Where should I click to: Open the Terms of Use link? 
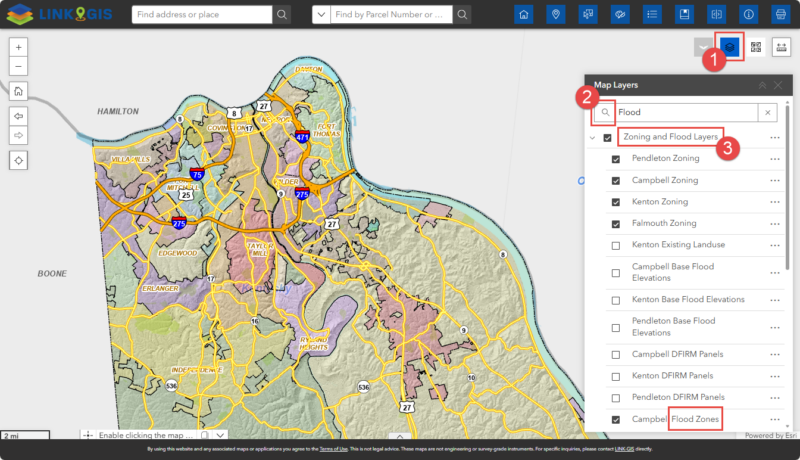pos(333,449)
